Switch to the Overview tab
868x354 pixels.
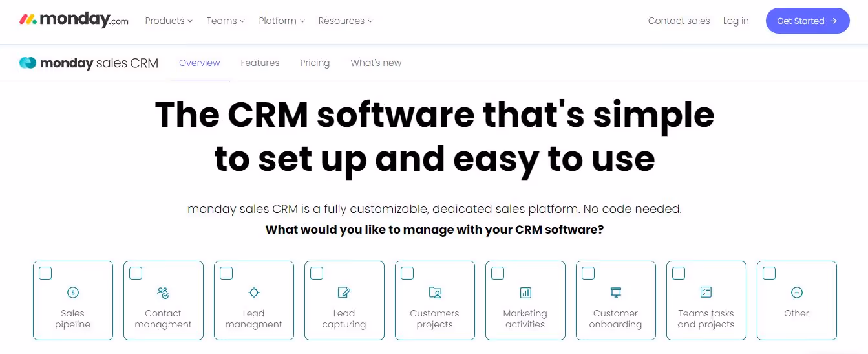[200, 63]
